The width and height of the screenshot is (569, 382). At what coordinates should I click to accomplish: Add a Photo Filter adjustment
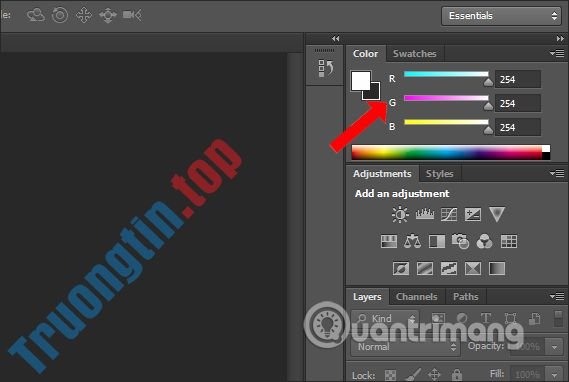pyautogui.click(x=460, y=242)
